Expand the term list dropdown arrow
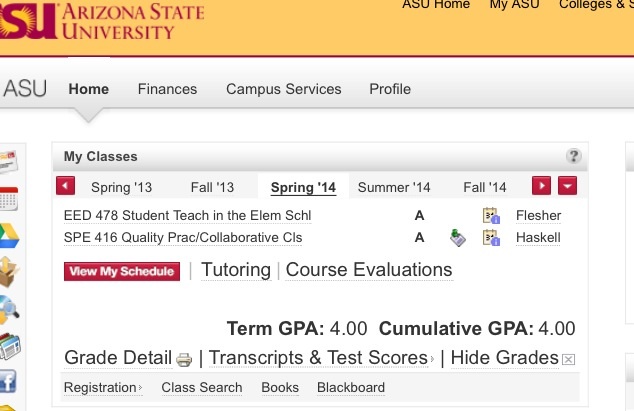Image resolution: width=634 pixels, height=411 pixels. point(567,186)
